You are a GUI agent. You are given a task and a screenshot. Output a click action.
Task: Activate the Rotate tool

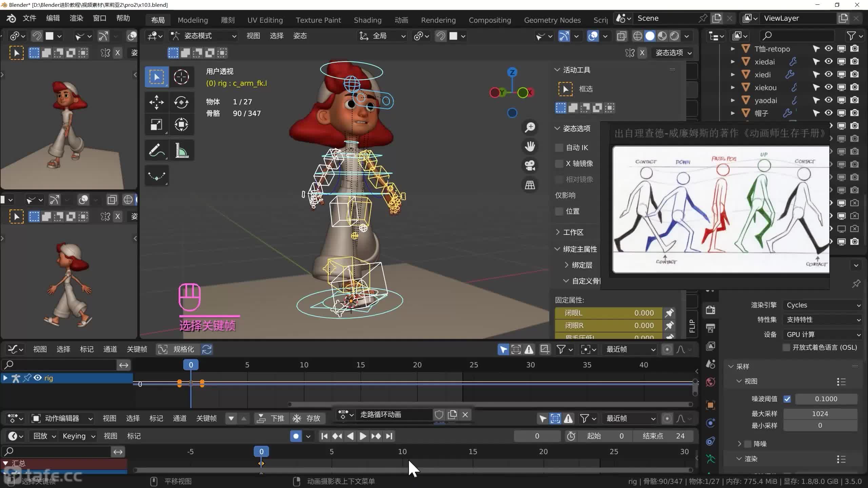coord(181,102)
